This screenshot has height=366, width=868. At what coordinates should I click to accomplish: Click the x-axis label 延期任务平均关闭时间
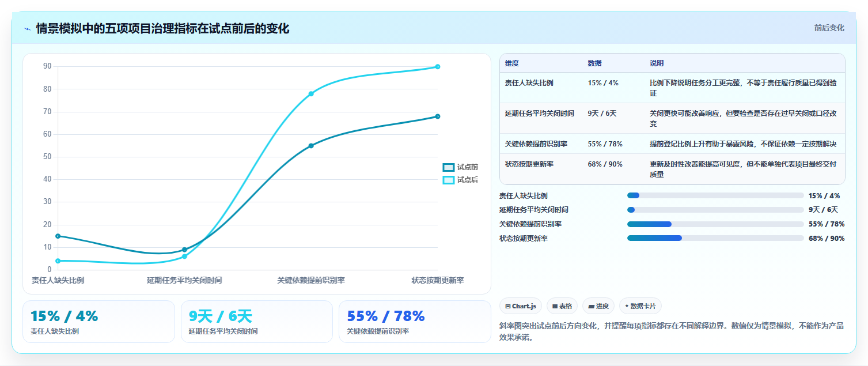coord(184,280)
